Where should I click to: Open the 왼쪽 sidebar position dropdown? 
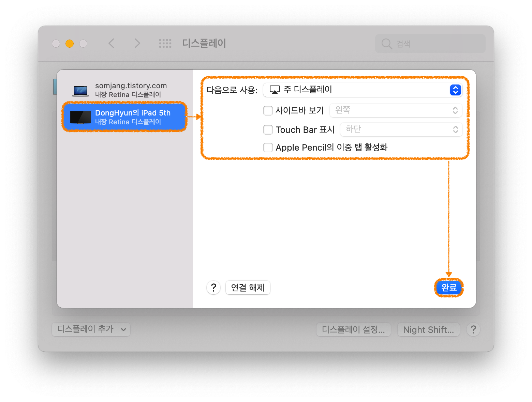(x=396, y=110)
